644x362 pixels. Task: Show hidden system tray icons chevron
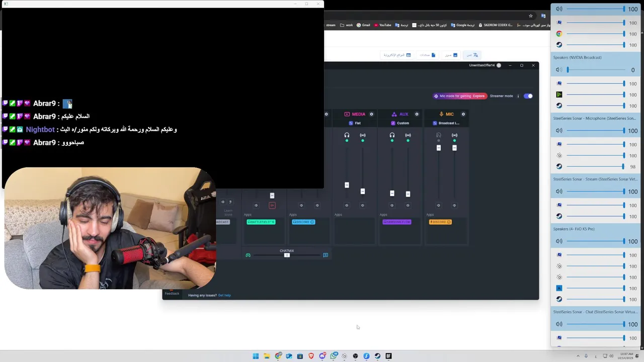578,356
